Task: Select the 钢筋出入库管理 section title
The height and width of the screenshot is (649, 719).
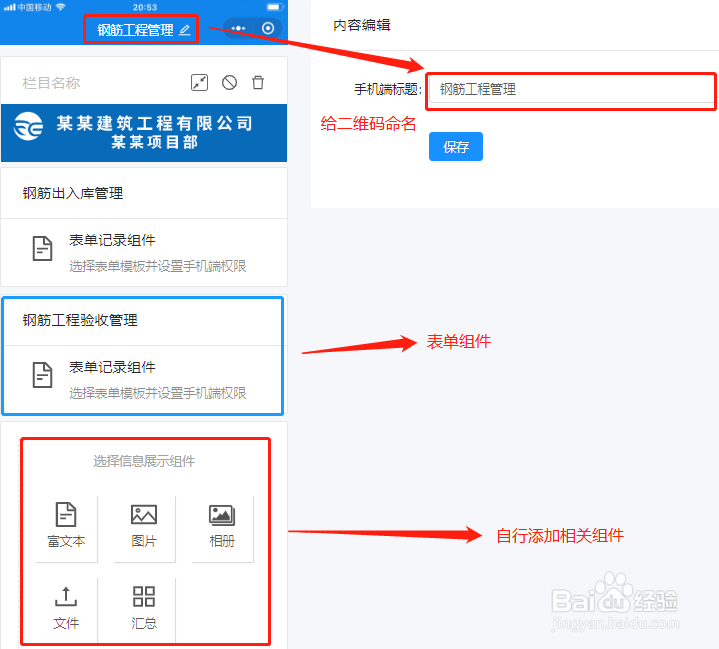Action: (x=73, y=193)
